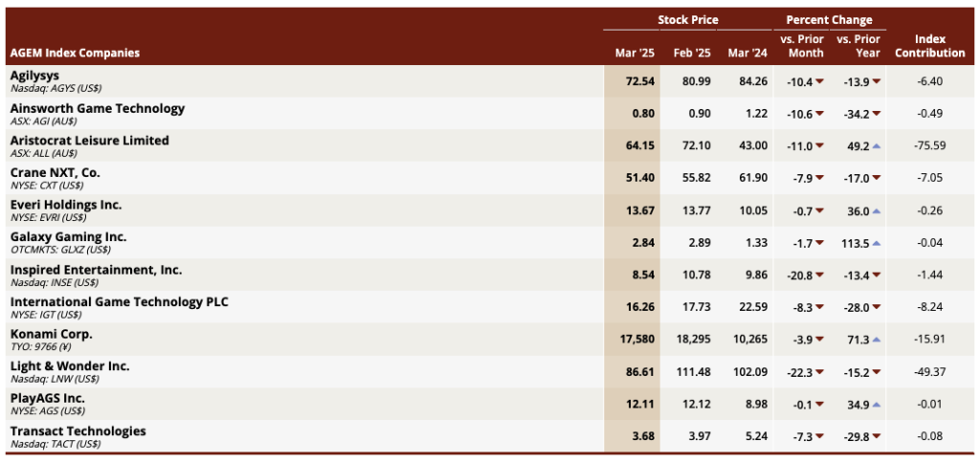Viewport: 980px width, 463px height.
Task: Click the red down arrow beside Transact -29.8
Action: click(877, 437)
